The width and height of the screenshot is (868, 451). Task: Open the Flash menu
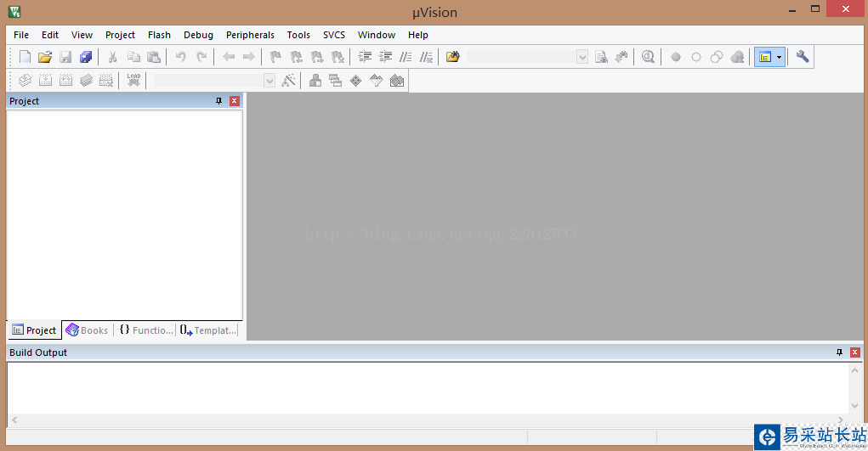point(160,35)
